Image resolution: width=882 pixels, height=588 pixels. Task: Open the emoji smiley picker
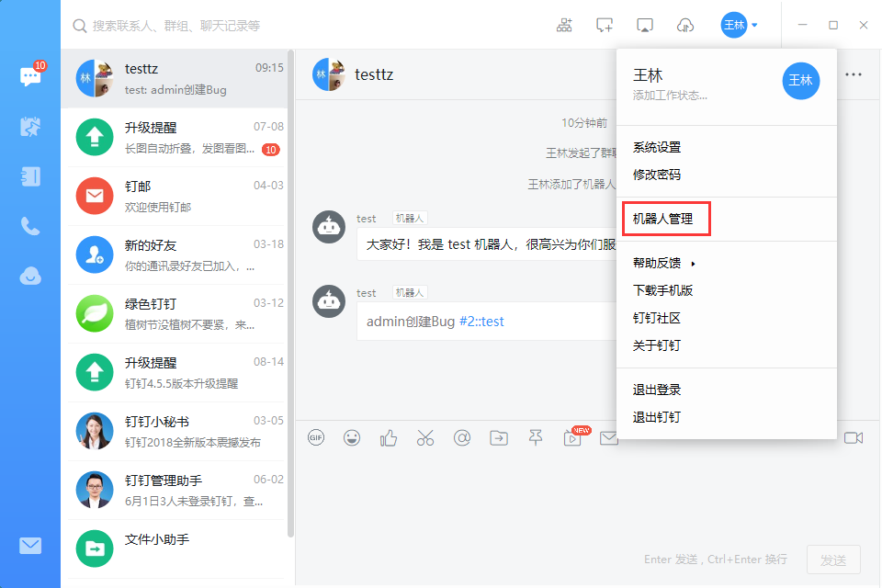point(352,437)
